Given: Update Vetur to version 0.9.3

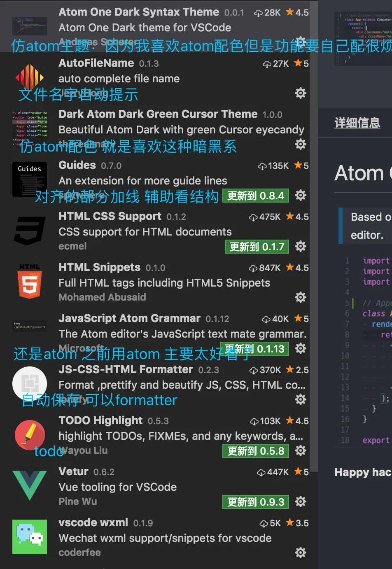Looking at the screenshot, I should 256,502.
